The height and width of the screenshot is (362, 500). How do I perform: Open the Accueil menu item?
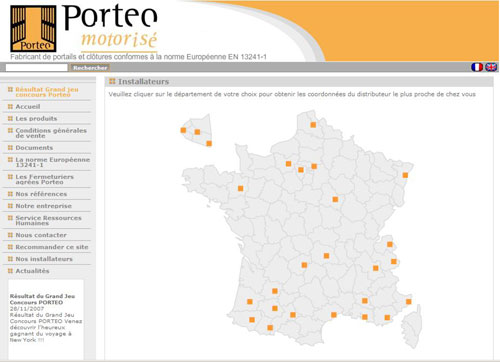point(28,107)
